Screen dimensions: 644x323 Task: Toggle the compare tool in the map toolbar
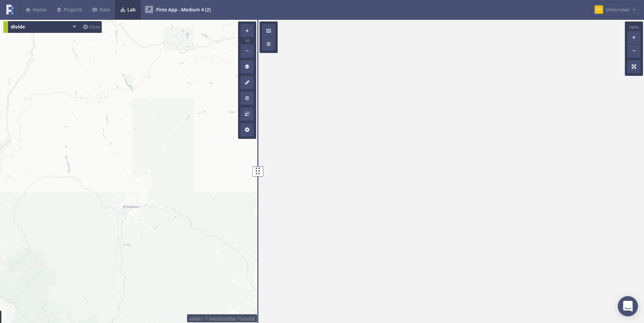coord(247,98)
